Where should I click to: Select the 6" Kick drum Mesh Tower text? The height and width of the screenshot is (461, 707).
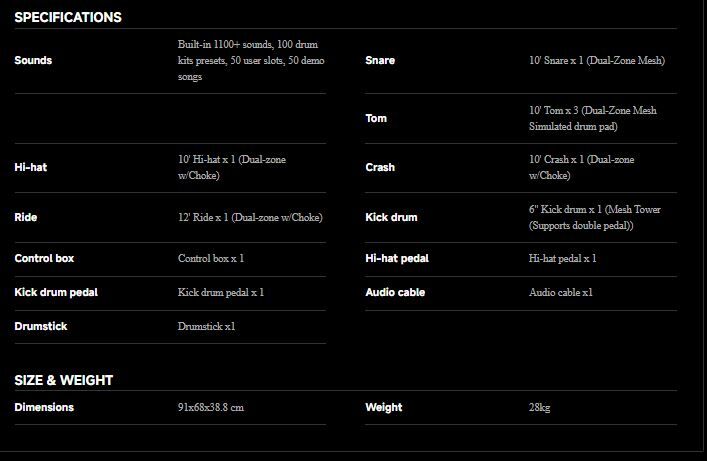point(594,217)
